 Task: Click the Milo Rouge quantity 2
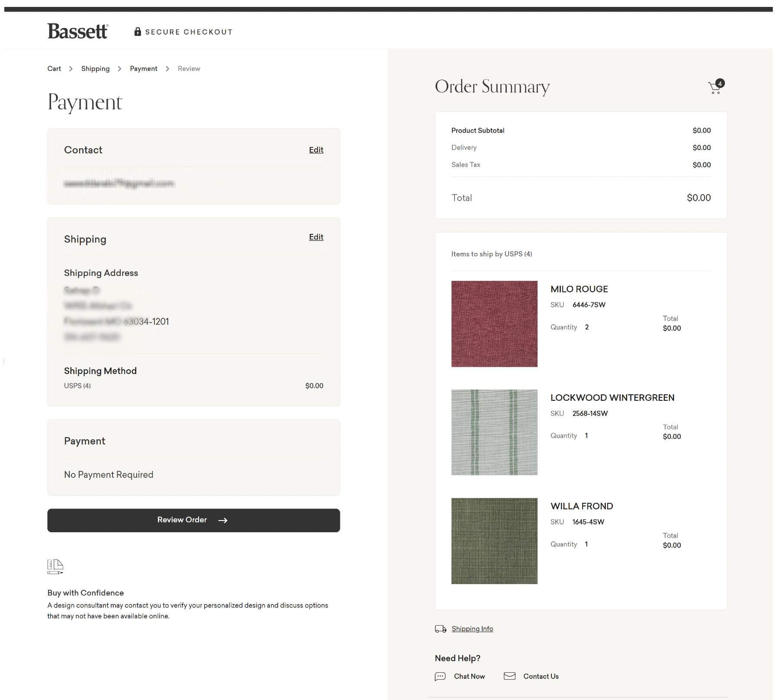pyautogui.click(x=587, y=327)
